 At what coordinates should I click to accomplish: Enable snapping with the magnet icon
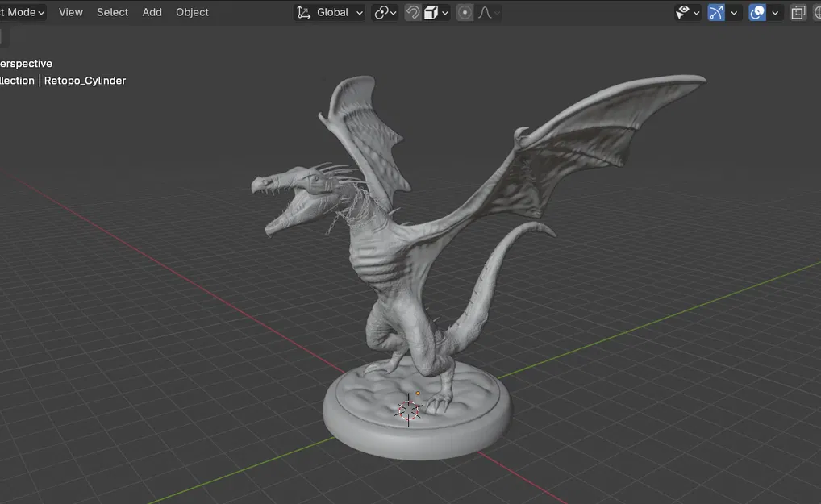tap(413, 11)
